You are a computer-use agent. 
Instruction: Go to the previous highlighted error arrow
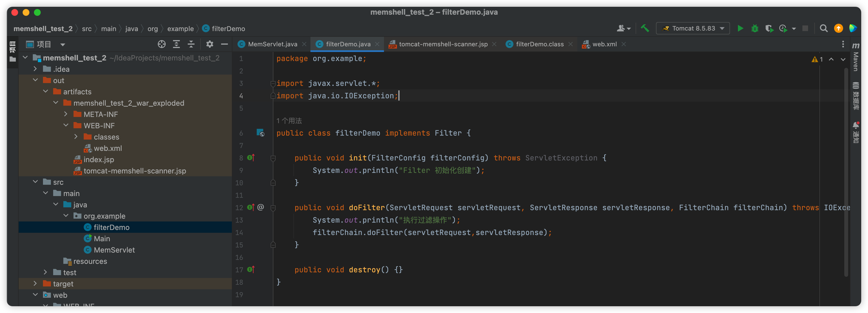[831, 59]
